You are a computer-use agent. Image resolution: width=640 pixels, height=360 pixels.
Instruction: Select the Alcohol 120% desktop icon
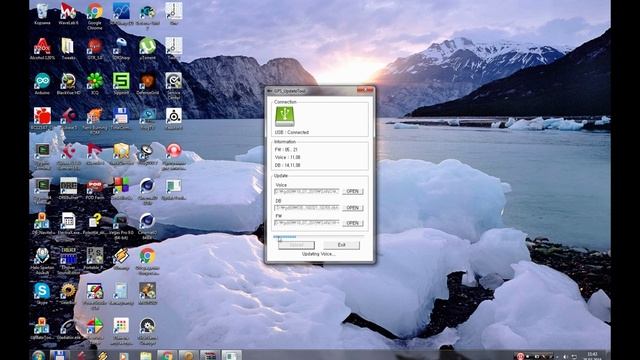(42, 49)
